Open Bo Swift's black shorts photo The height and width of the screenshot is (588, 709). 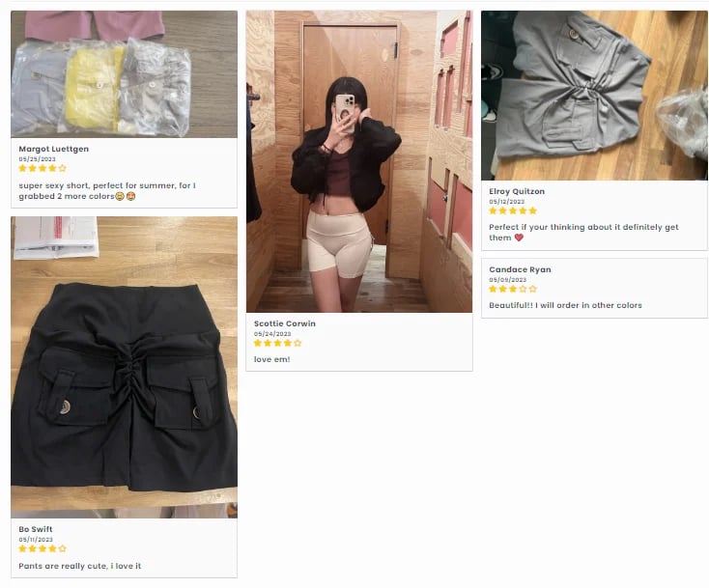tap(124, 367)
